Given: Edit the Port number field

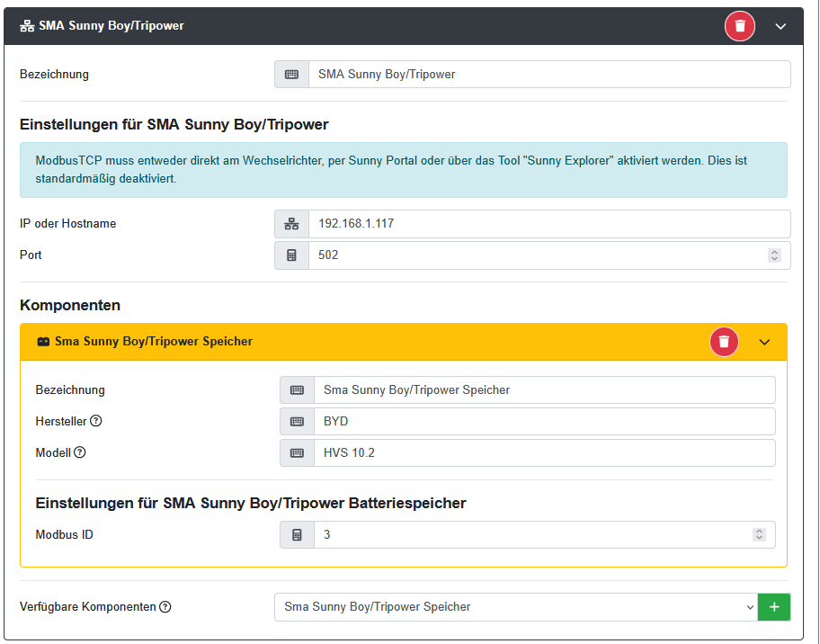Looking at the screenshot, I should click(549, 255).
